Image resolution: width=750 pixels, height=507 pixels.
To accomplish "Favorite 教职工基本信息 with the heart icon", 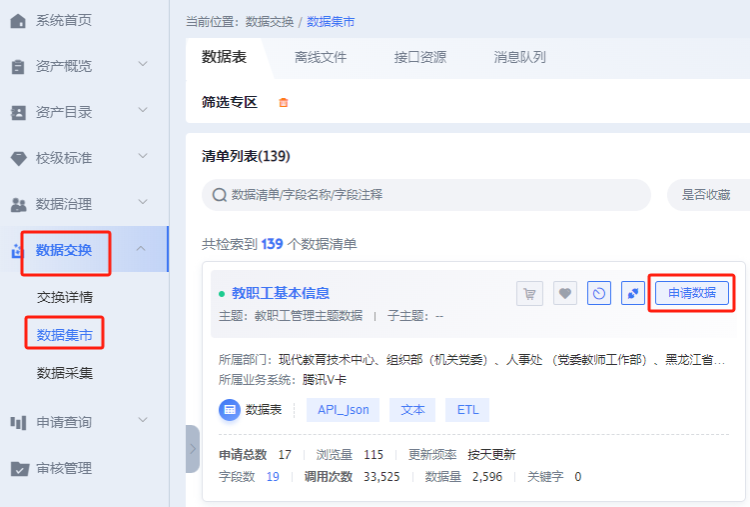I will click(565, 293).
